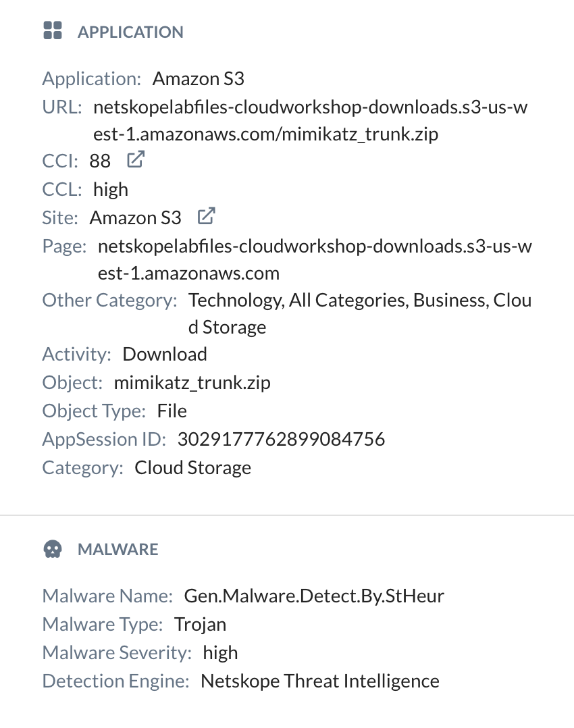
Task: Select the AppSession ID value
Action: [282, 438]
